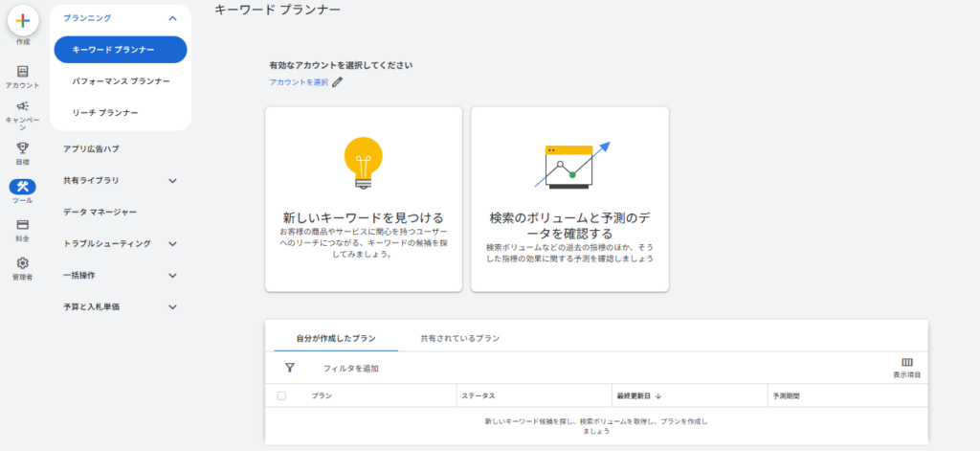Open the 管理者 gear icon
This screenshot has height=451, width=980.
(23, 263)
